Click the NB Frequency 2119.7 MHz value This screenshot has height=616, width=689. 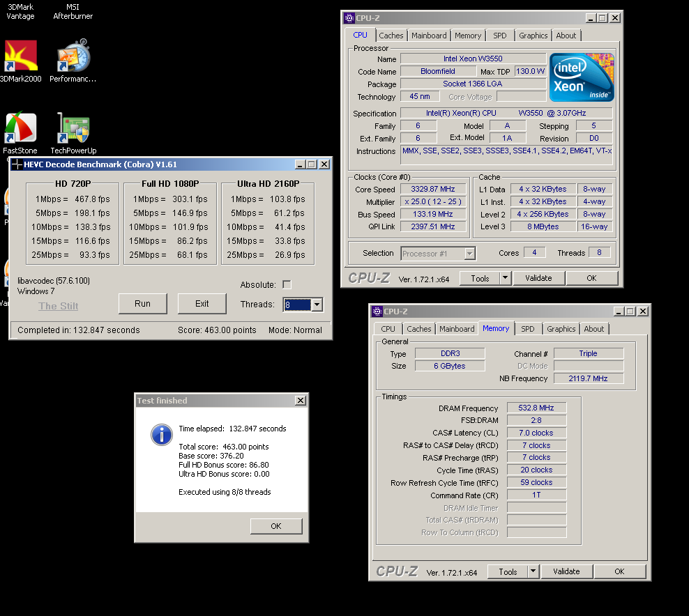(x=589, y=378)
